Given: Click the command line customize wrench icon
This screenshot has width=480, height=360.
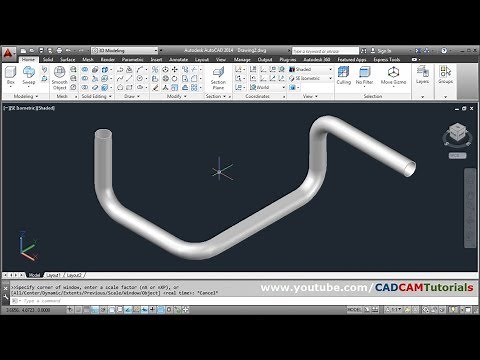Looking at the screenshot, I should pyautogui.click(x=6, y=297).
